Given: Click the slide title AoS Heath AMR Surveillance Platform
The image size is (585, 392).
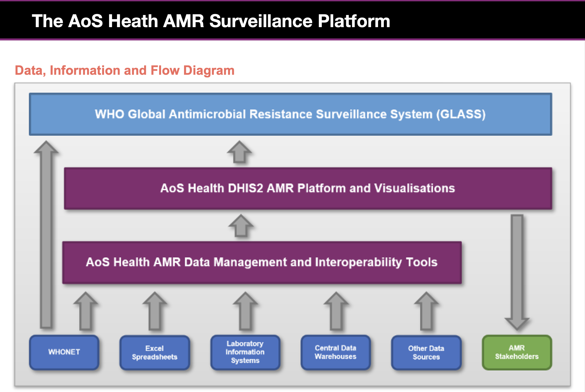Looking at the screenshot, I should [211, 21].
